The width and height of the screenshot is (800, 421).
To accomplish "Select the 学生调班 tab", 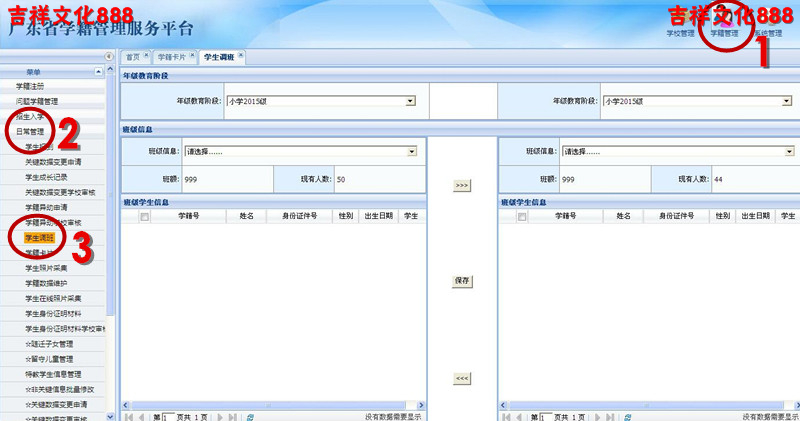I will tap(219, 57).
